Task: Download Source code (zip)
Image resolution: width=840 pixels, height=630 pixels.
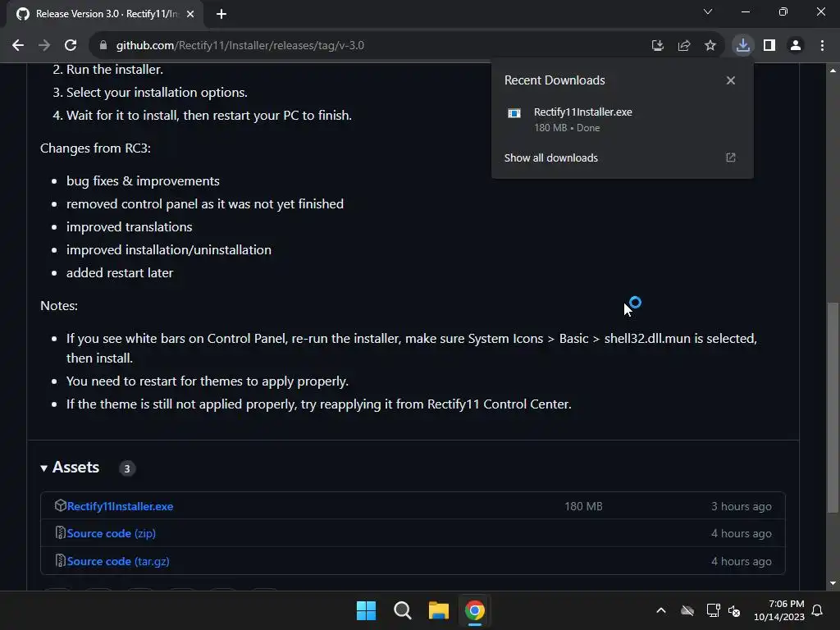Action: pos(112,533)
